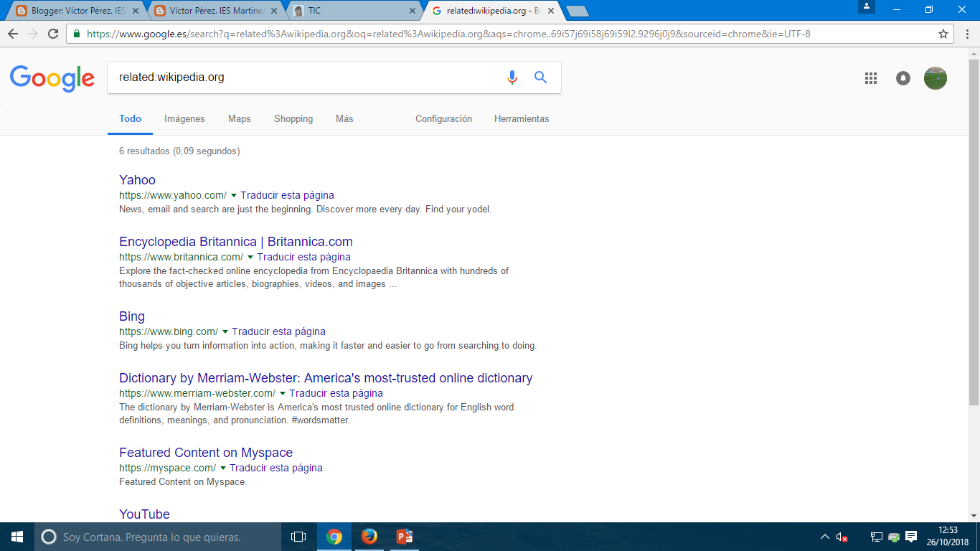Open the Merriam-Webster dictionary result
Screen dimensions: 980x551
326,378
